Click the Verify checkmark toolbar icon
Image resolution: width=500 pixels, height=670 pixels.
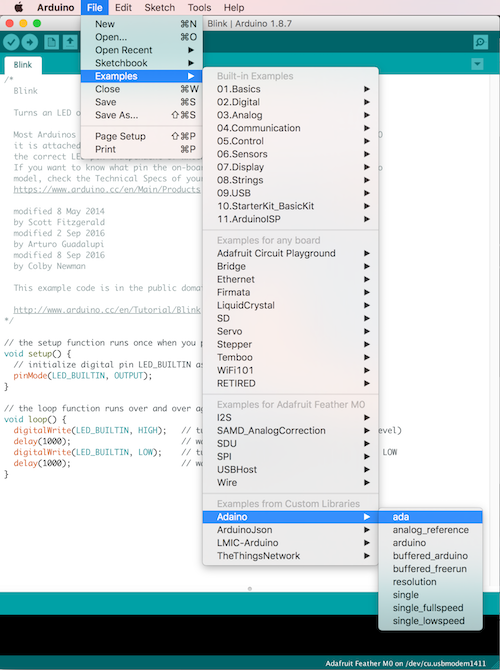(12, 42)
